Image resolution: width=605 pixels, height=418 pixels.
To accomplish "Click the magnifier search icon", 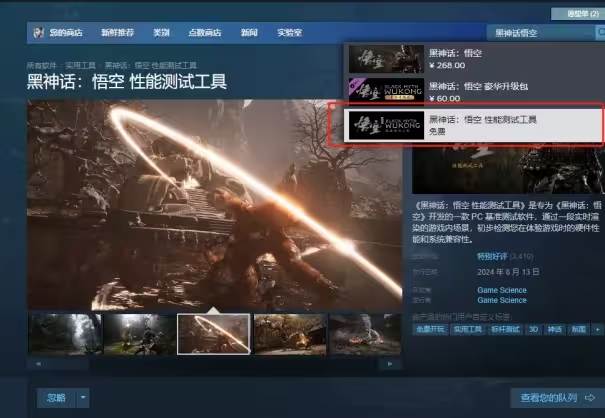I will [x=600, y=33].
